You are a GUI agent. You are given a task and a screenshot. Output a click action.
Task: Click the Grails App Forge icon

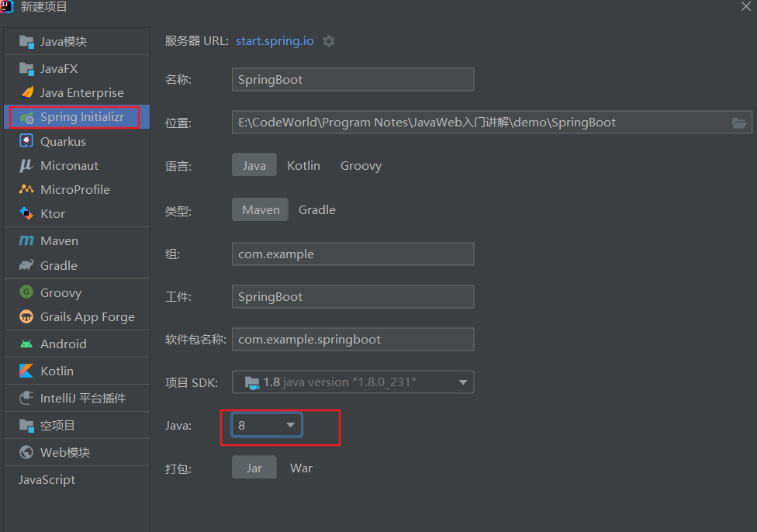(x=26, y=316)
